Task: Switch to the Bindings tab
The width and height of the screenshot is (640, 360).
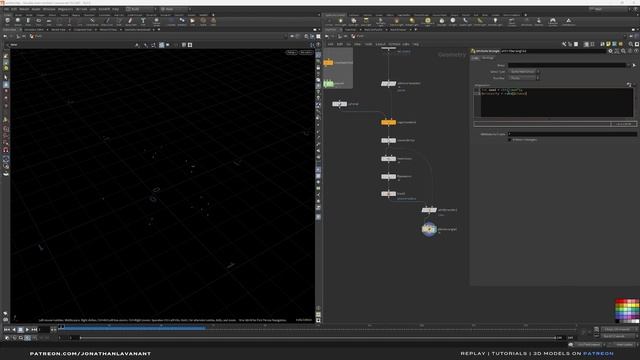Action: [488, 58]
